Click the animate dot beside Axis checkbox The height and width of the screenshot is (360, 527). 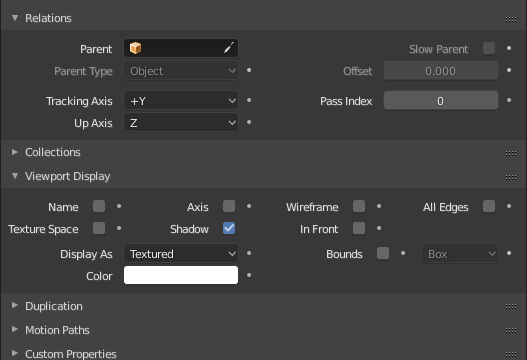[x=249, y=206]
